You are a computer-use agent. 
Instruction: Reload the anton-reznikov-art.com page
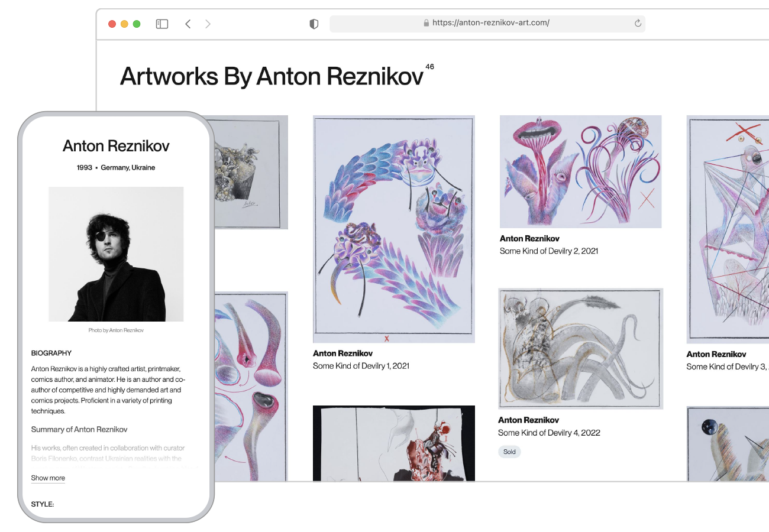point(637,23)
